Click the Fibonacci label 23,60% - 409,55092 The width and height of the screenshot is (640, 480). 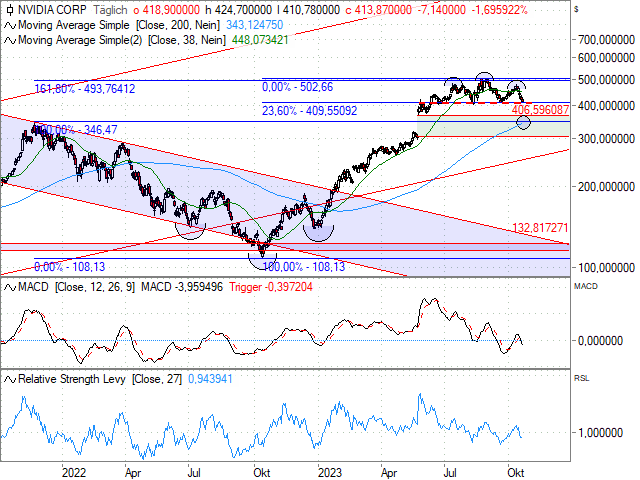point(309,111)
